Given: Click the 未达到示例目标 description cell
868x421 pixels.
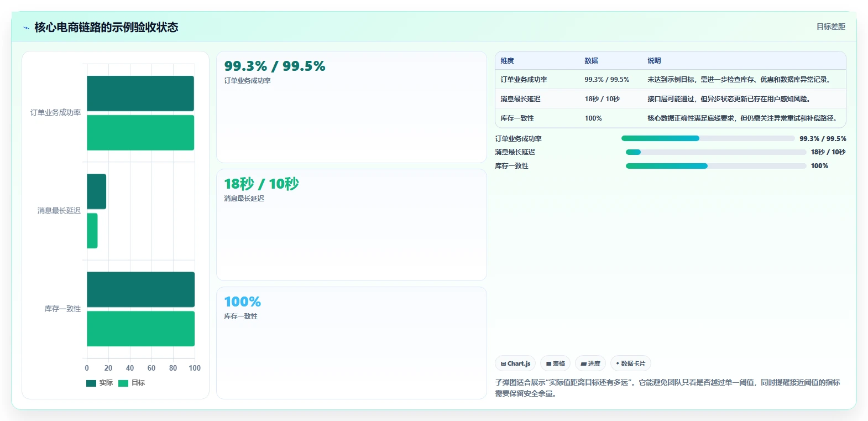Looking at the screenshot, I should [740, 80].
